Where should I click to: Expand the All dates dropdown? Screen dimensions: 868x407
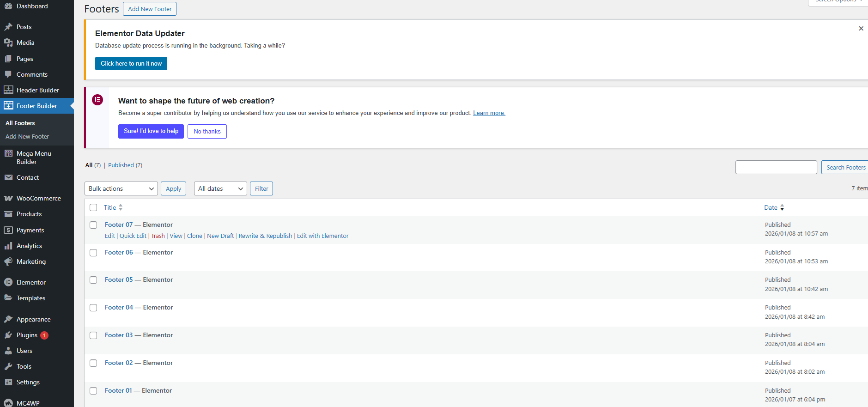[x=220, y=188]
